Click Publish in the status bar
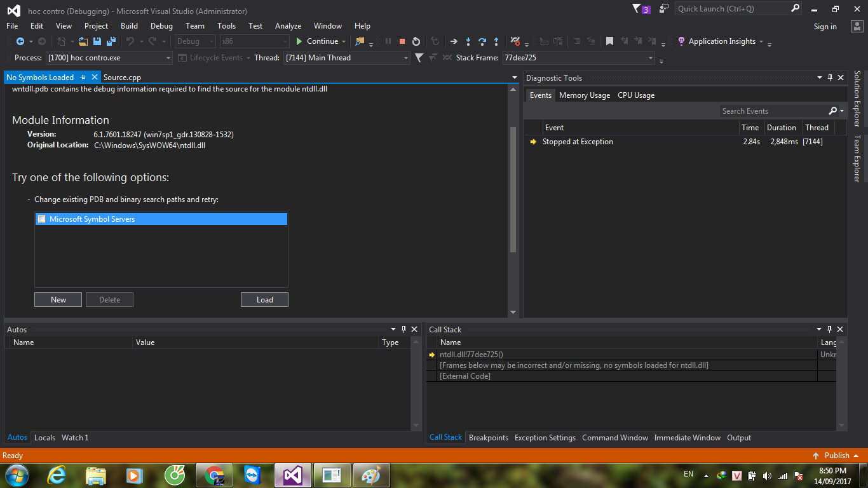 [837, 456]
